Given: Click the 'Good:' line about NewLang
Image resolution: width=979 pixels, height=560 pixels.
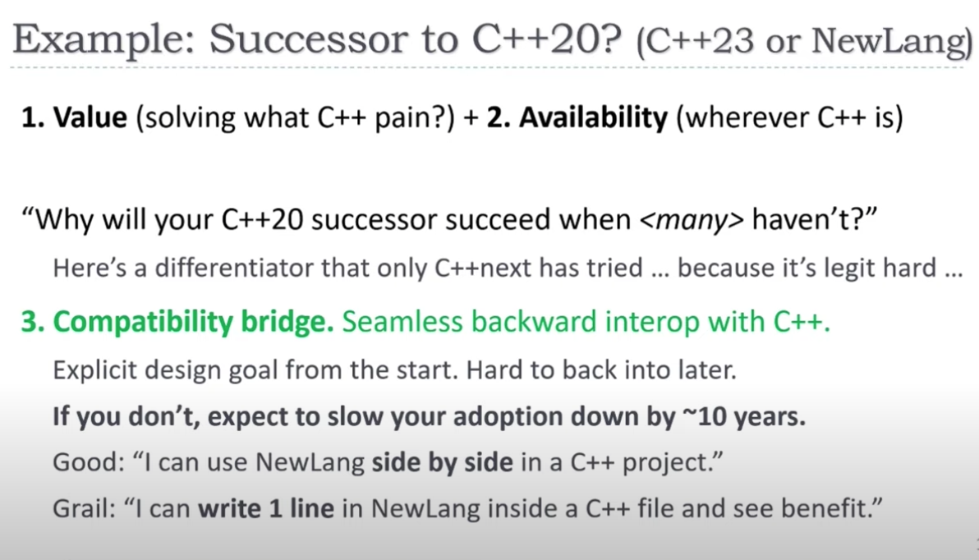Looking at the screenshot, I should tap(388, 462).
